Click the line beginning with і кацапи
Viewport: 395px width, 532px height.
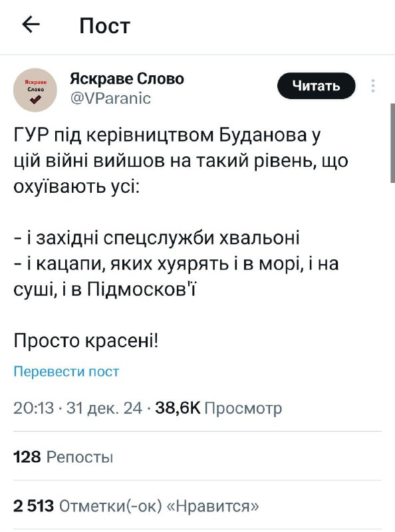pyautogui.click(x=176, y=276)
